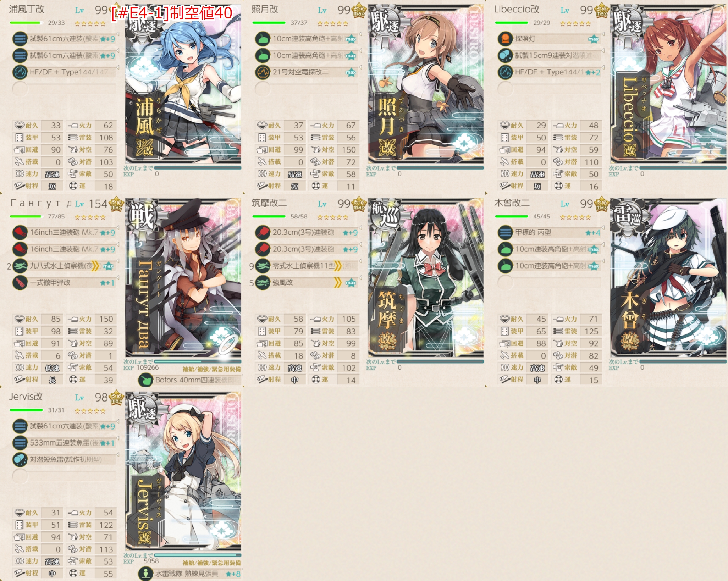Open the Jervis改 ship name header
This screenshot has height=581, width=728.
point(26,397)
